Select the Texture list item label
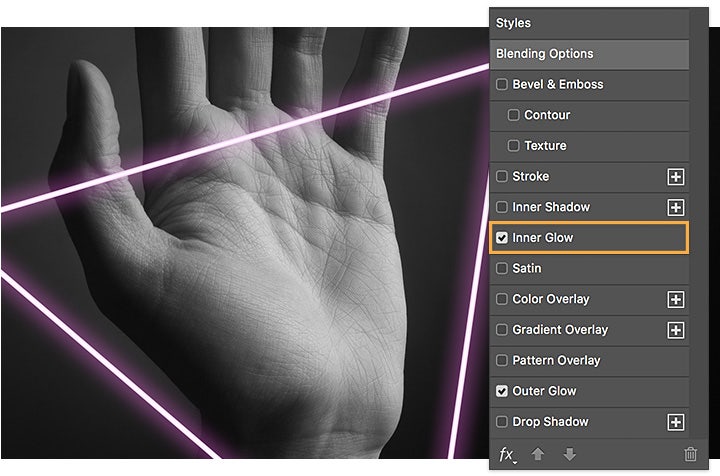This screenshot has width=720, height=476. 545,146
